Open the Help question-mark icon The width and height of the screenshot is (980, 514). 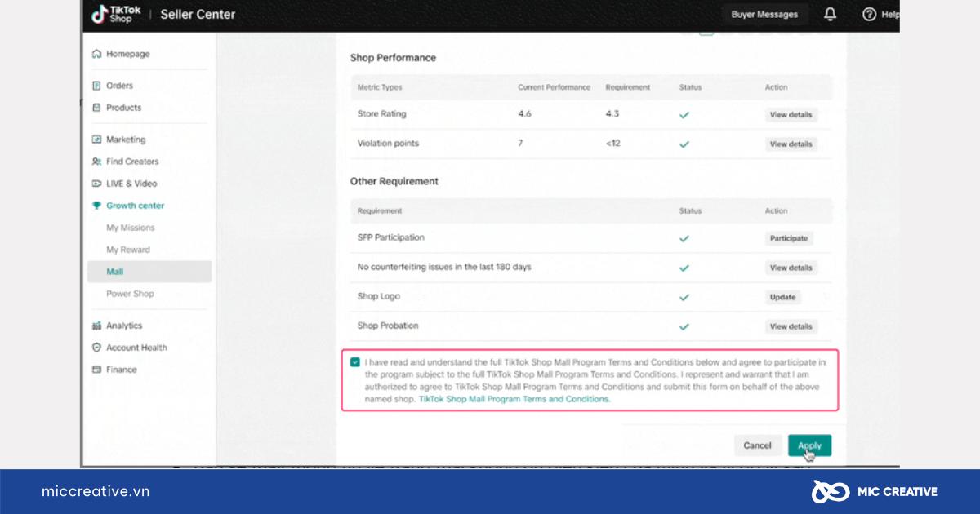[x=869, y=14]
